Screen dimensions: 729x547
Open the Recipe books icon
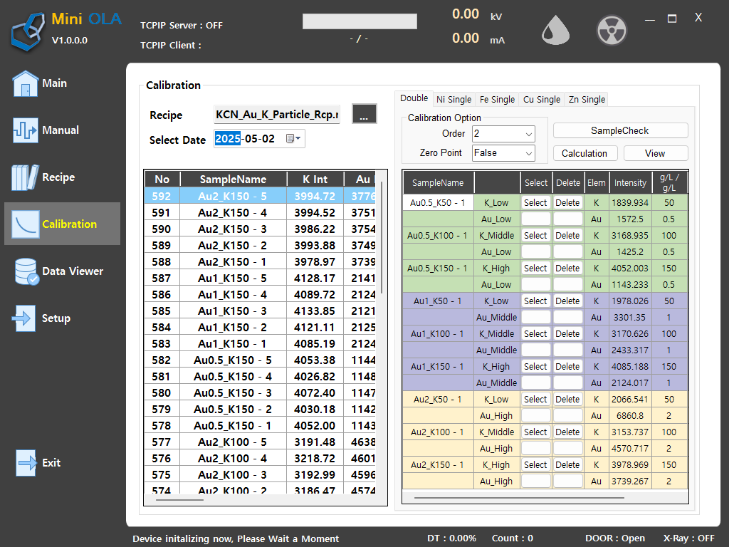[x=25, y=177]
